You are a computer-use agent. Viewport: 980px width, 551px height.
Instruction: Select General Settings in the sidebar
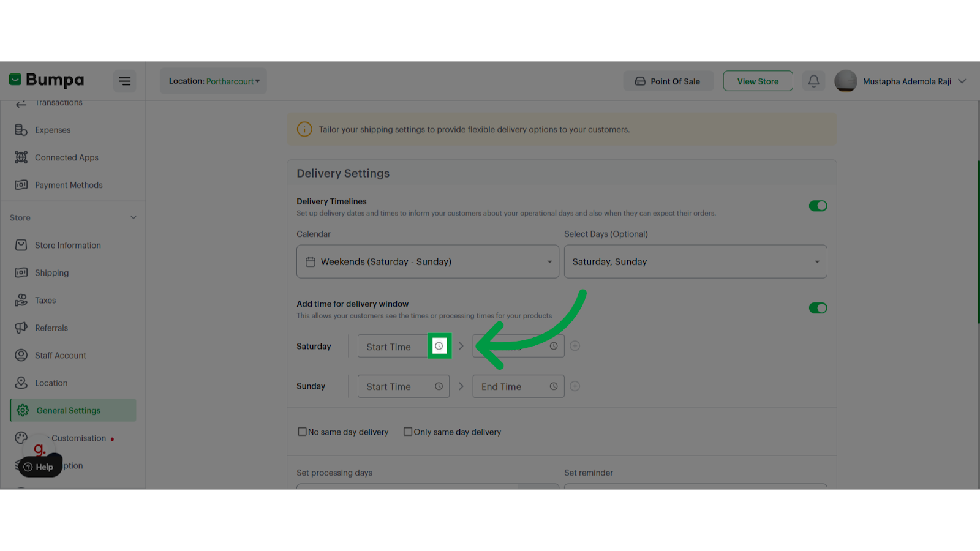(x=73, y=410)
